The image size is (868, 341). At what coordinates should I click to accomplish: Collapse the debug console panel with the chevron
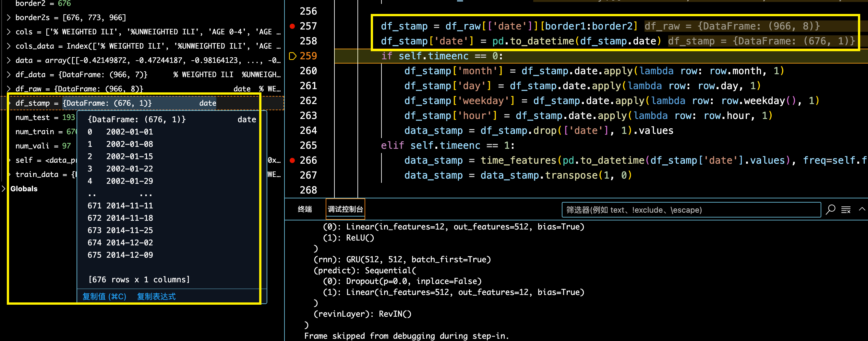862,209
